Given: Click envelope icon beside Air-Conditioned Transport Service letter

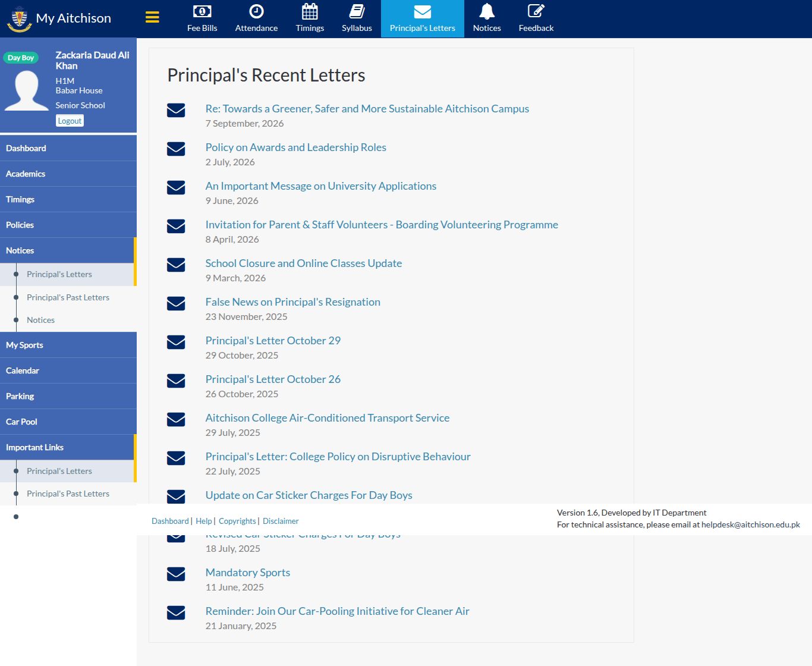Looking at the screenshot, I should [x=176, y=419].
